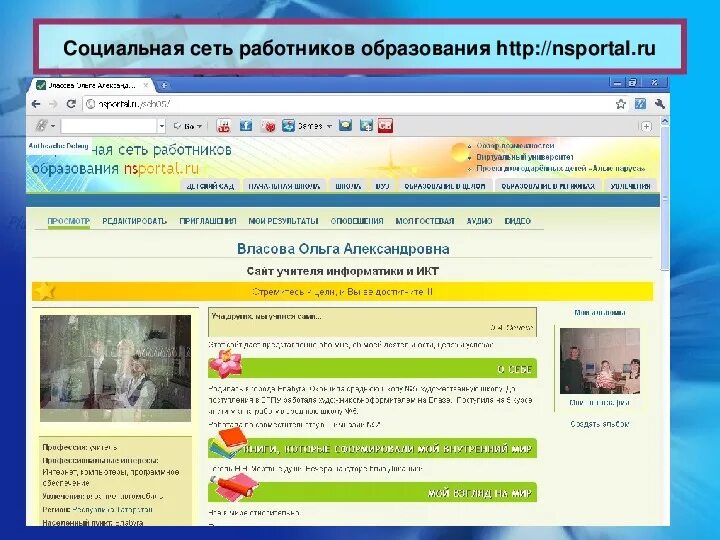Click the toolbar search input field
Viewport: 720px width, 540px height.
[x=109, y=126]
